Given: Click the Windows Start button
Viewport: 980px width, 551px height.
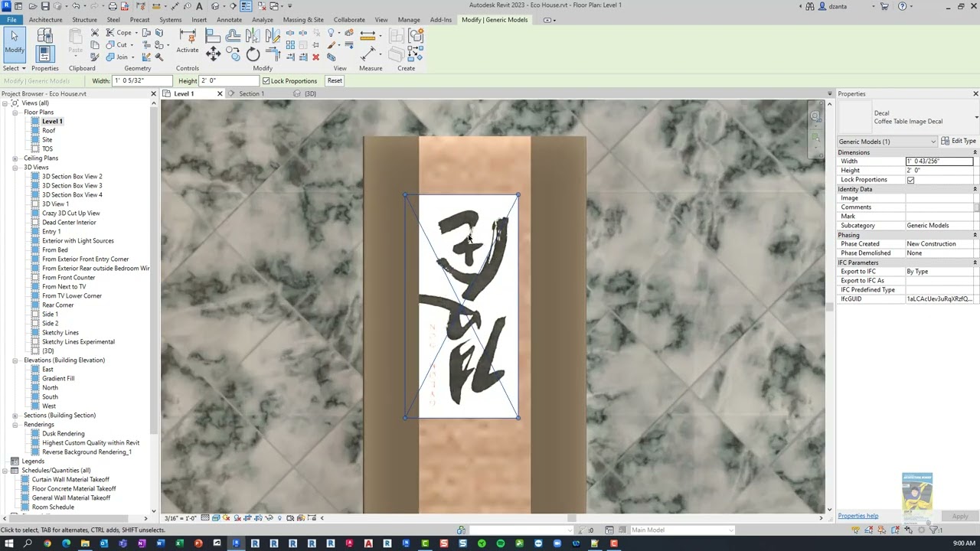Looking at the screenshot, I should coord(9,543).
